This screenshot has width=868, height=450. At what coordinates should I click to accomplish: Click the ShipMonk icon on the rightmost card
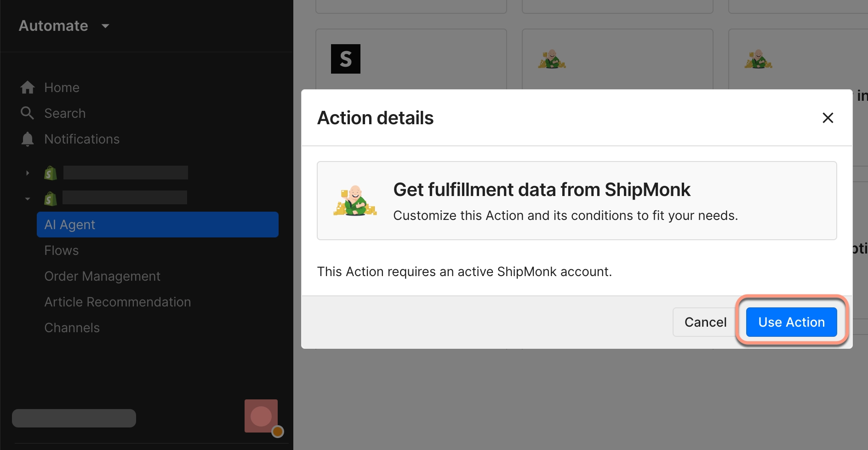(x=759, y=59)
